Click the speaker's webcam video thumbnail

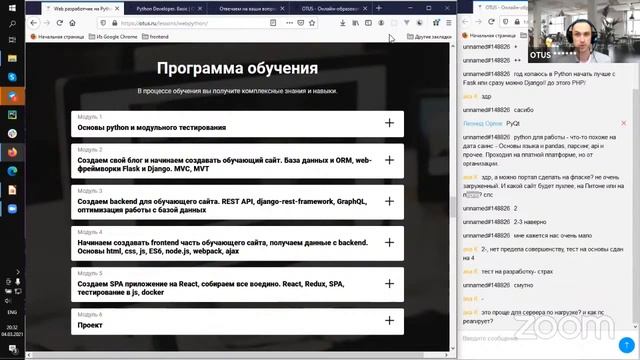pyautogui.click(x=584, y=31)
